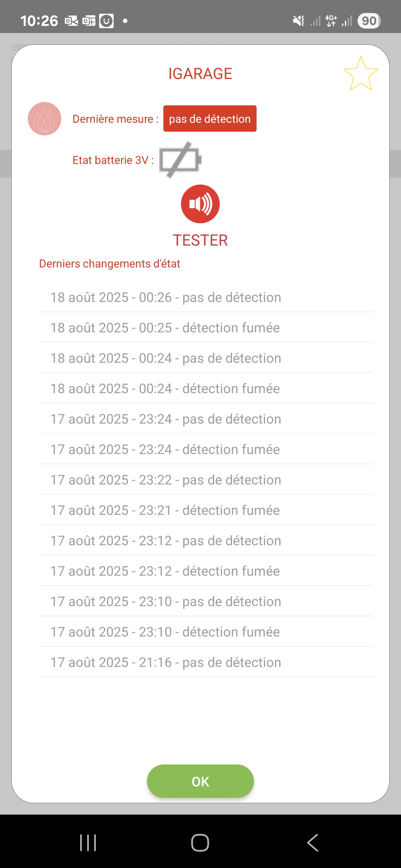Tap the smoke detector flame icon

point(45,119)
